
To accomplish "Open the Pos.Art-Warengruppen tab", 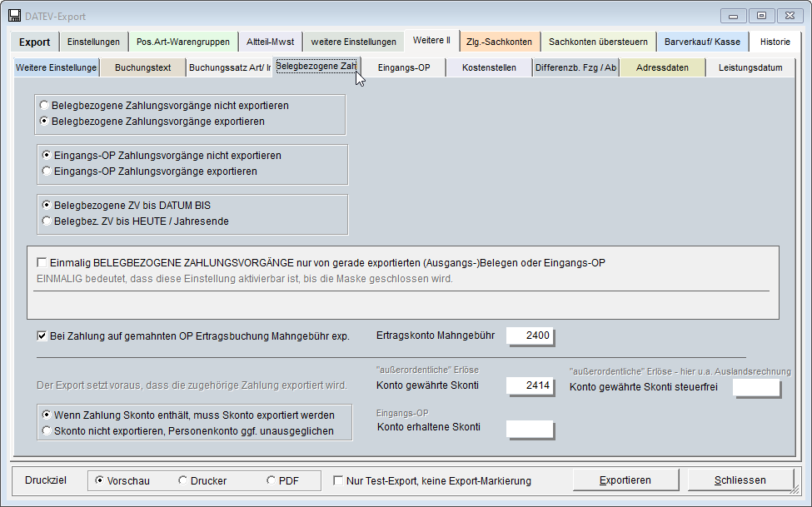I will coord(182,42).
